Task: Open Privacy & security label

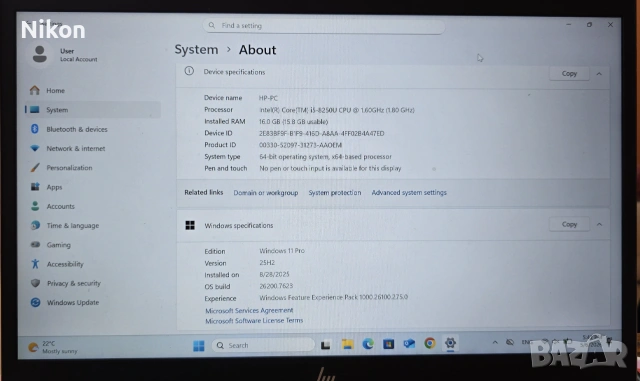Action: coord(73,283)
